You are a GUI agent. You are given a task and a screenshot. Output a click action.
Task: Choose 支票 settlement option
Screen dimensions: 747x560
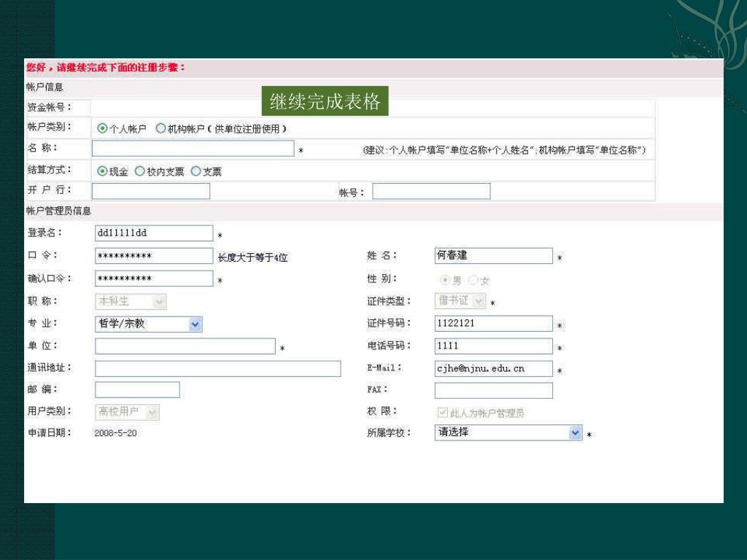(196, 171)
